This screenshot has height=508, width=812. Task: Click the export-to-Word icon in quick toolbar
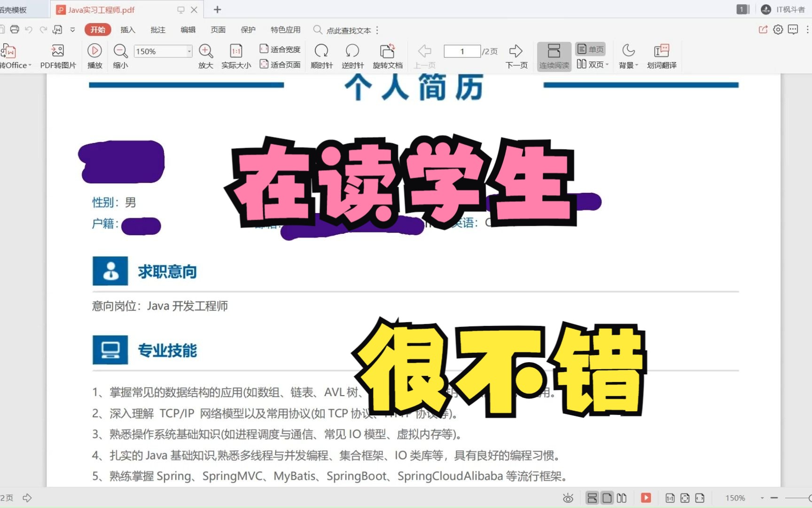[x=57, y=30]
